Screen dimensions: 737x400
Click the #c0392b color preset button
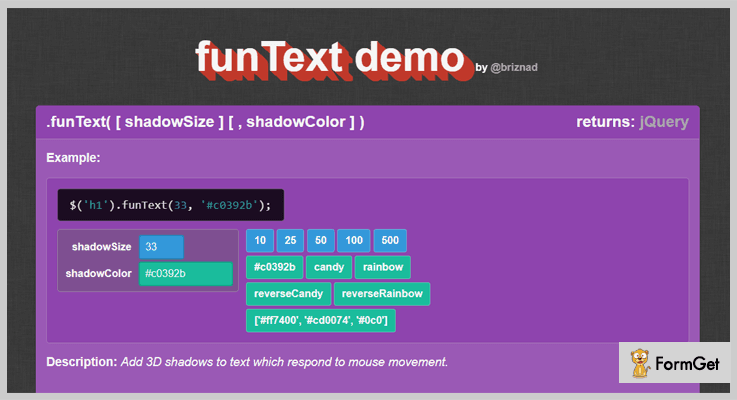[274, 267]
